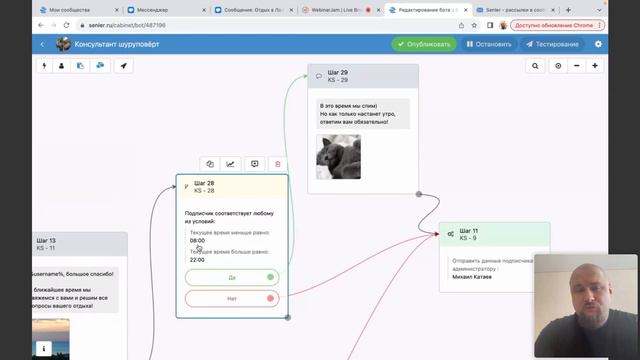Click the Шаг 11 action icon
This screenshot has width=640, height=360.
coord(450,234)
